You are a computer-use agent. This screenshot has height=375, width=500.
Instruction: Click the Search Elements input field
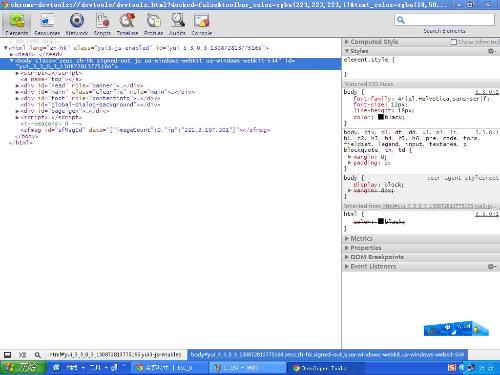pos(444,20)
